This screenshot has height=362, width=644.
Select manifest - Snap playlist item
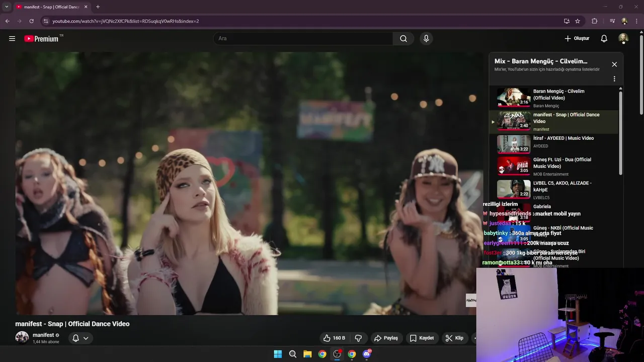pos(553,122)
